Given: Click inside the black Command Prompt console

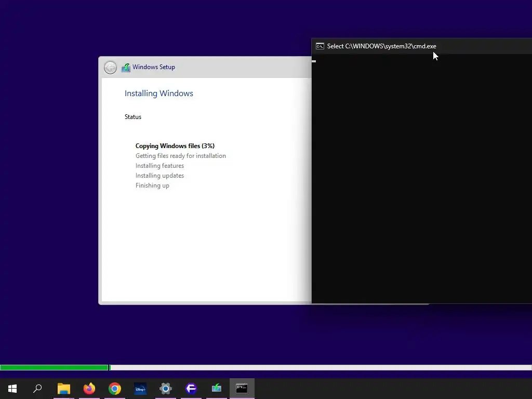Looking at the screenshot, I should (422, 179).
